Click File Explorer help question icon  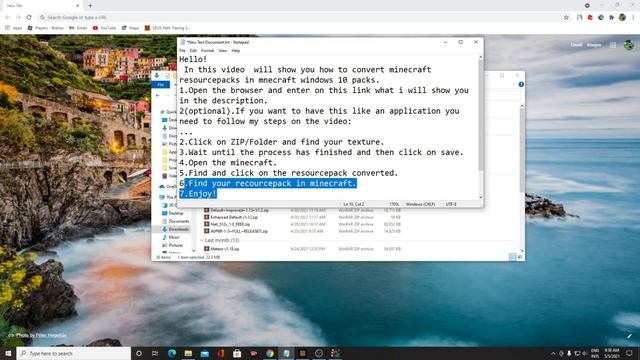pos(521,84)
